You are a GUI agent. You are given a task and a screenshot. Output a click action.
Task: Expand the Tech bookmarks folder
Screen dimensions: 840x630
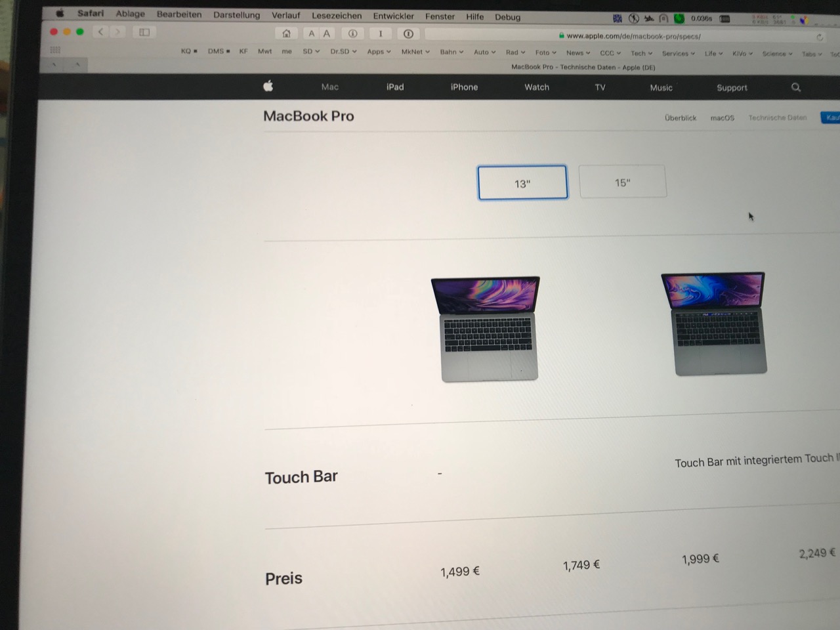click(642, 53)
